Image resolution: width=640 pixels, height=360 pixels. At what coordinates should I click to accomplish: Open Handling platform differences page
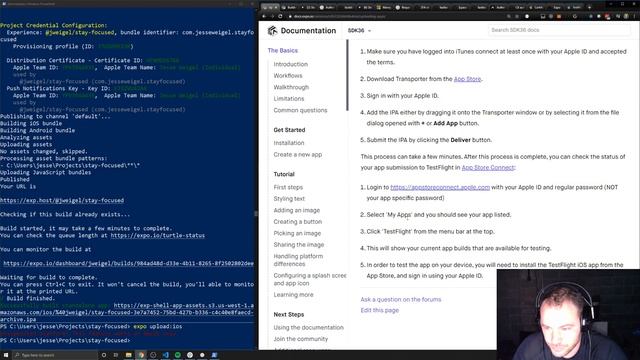pos(298,260)
